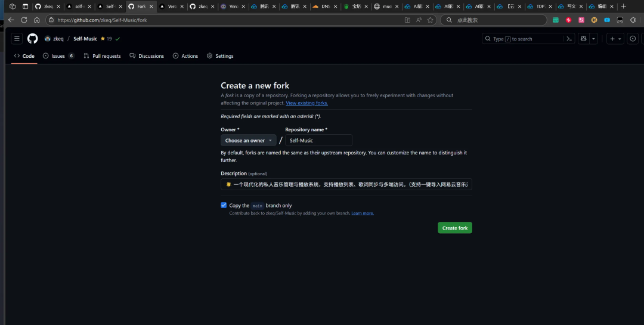Viewport: 644px width, 325px height.
Task: Click the browser address bar URL
Action: click(102, 20)
